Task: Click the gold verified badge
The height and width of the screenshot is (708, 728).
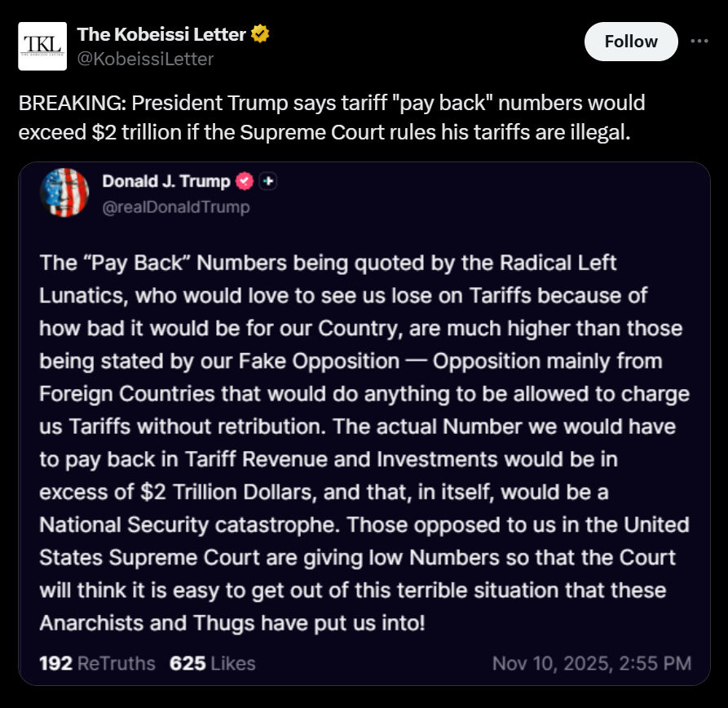Action: pos(260,34)
